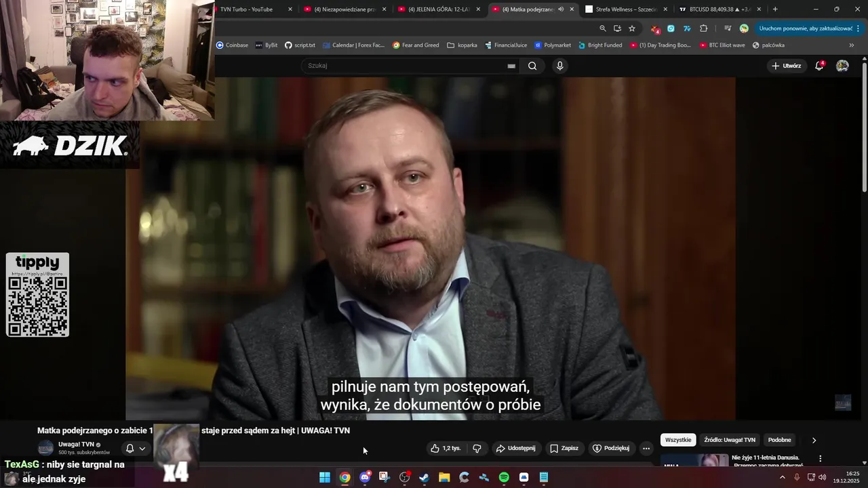Open the fox extension with the badge 4

click(655, 28)
